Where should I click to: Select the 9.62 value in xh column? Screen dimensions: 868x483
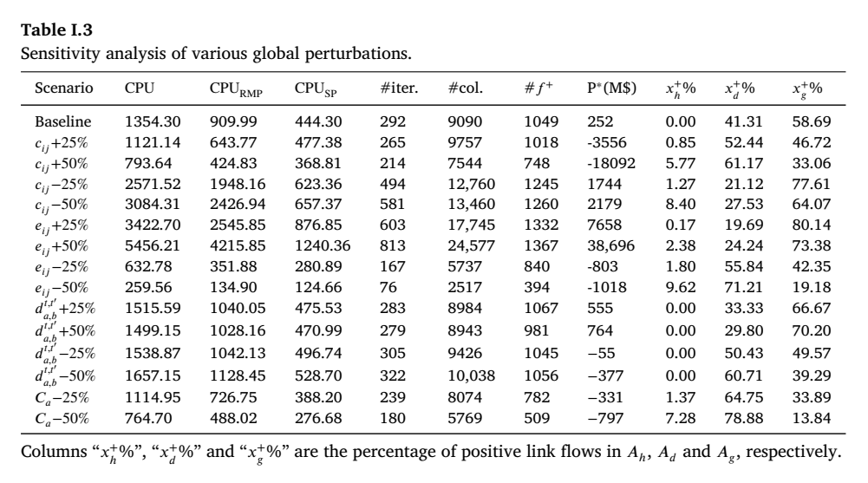point(681,287)
